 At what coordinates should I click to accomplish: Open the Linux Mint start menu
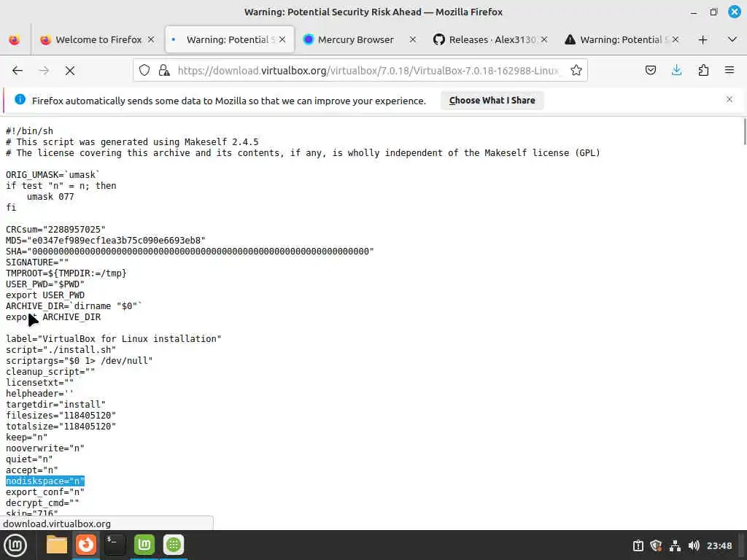(15, 545)
